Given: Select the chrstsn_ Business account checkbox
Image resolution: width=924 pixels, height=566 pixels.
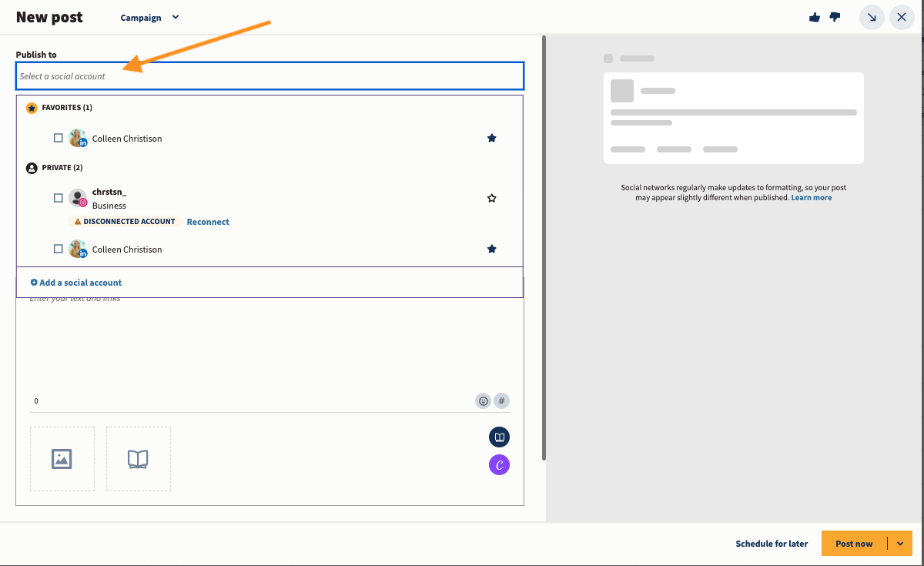Looking at the screenshot, I should point(59,199).
